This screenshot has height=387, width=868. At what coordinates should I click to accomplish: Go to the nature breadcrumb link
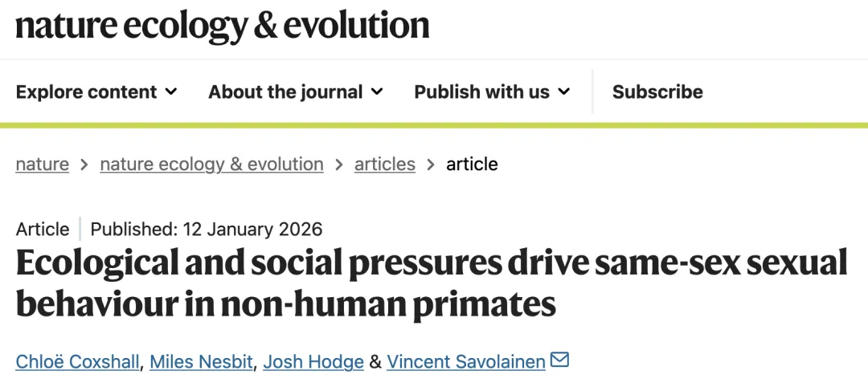click(43, 165)
